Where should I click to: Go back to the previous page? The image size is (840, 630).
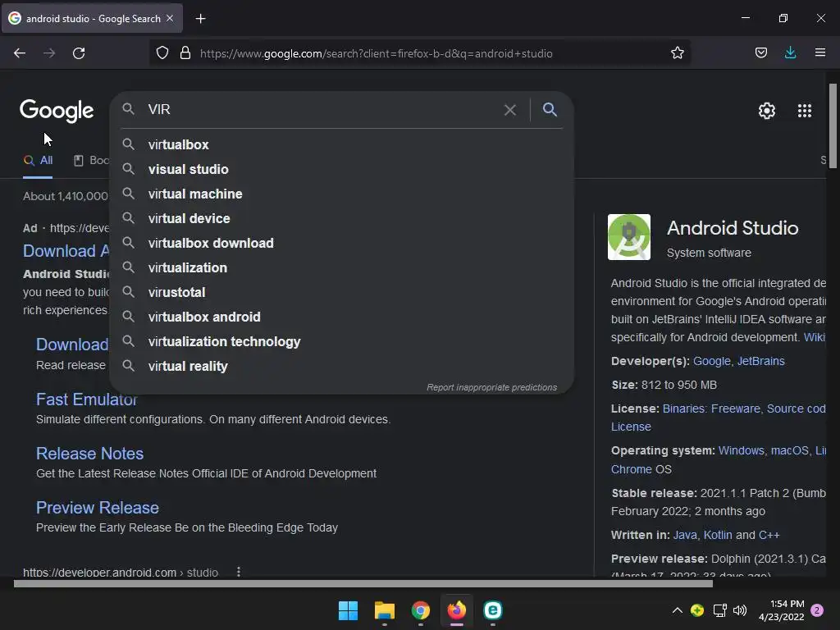20,53
